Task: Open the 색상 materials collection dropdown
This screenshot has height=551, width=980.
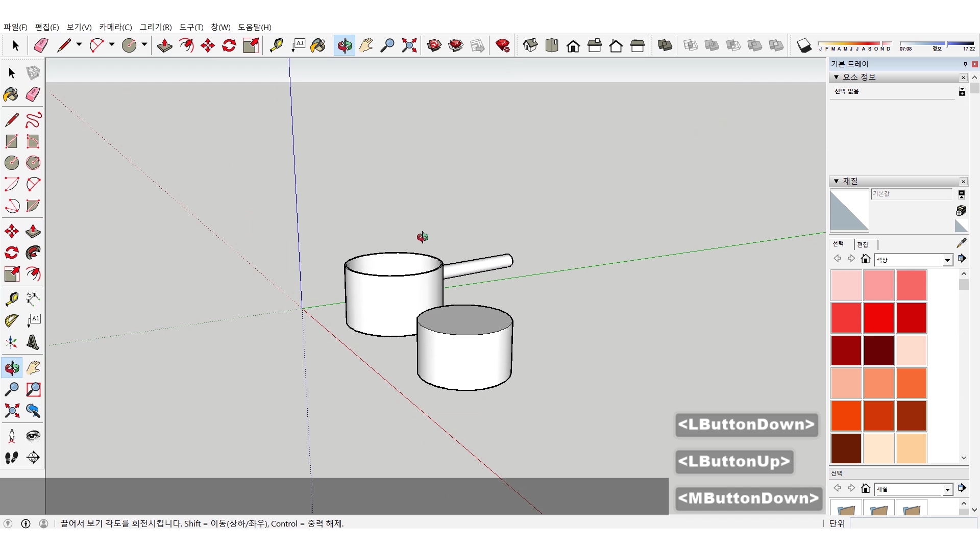Action: point(947,260)
